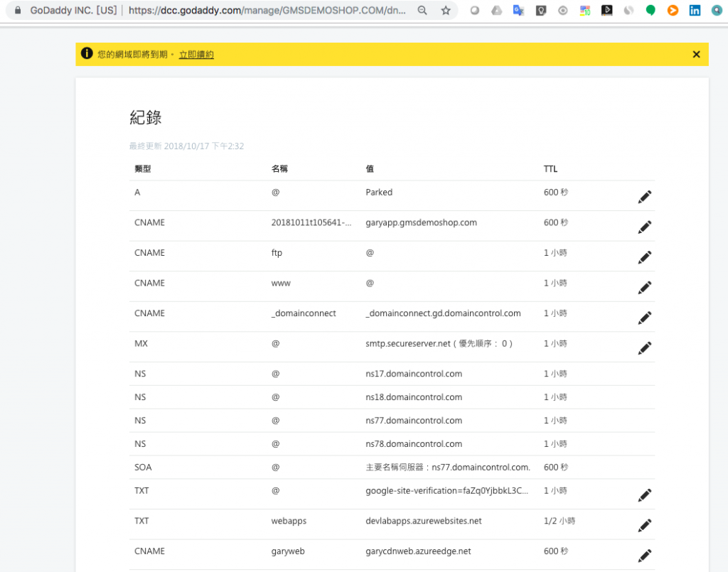Image resolution: width=728 pixels, height=572 pixels.
Task: Select the 'ftp' name cell
Action: click(277, 253)
